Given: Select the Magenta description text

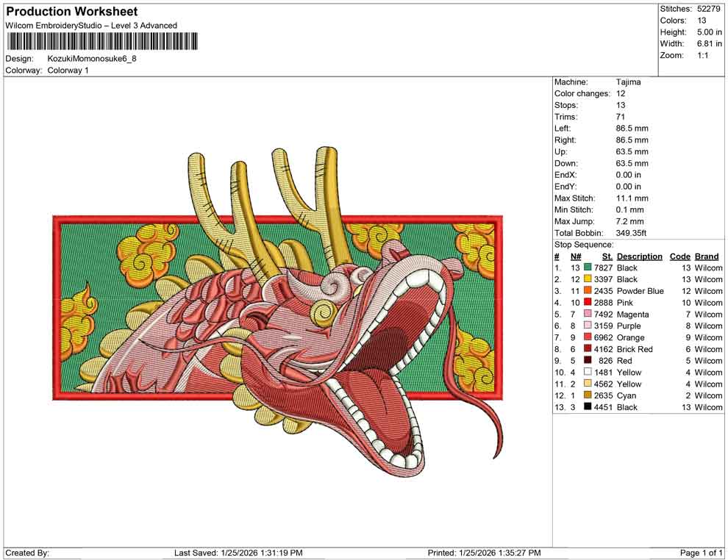Looking at the screenshot, I should (632, 314).
